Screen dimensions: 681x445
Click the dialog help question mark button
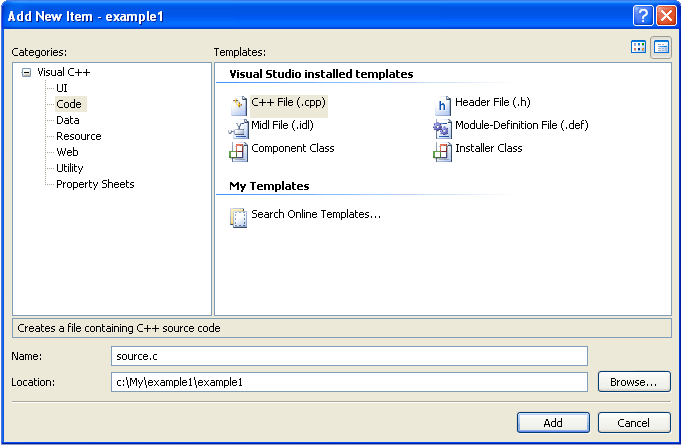click(x=643, y=16)
